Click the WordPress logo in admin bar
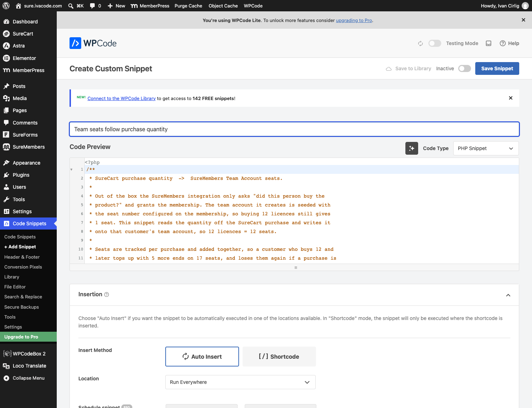Screen dimensions: 532x408 (x=6, y=6)
